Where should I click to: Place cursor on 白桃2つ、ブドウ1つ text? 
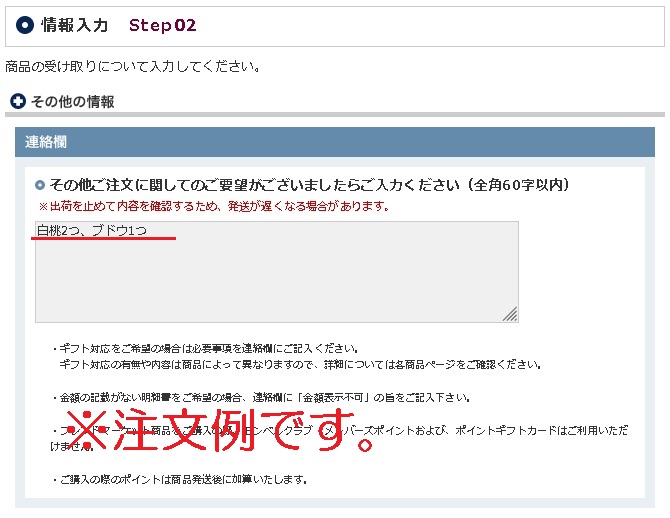tap(91, 230)
